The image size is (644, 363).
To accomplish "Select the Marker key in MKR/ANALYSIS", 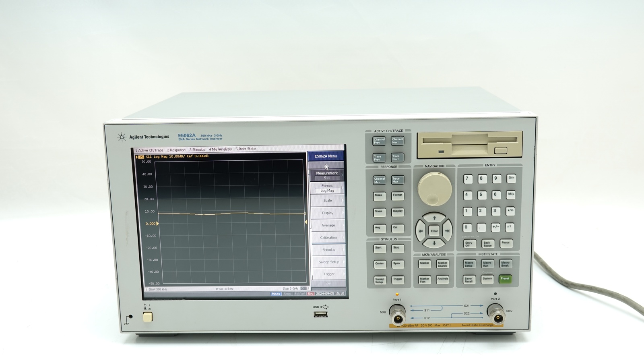I will coord(425,265).
